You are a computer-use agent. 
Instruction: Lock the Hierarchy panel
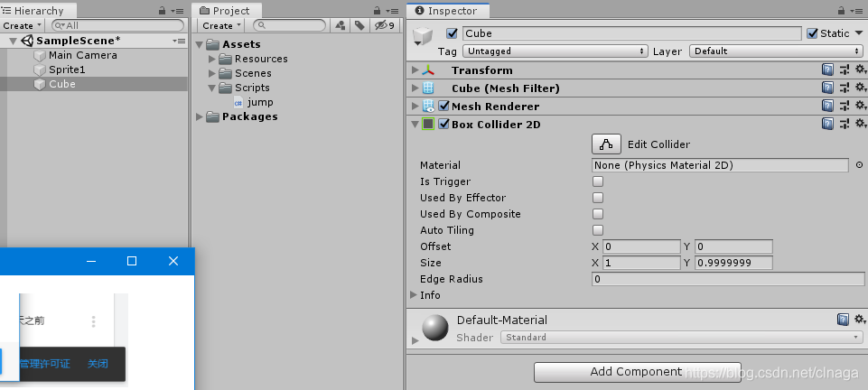coord(162,11)
